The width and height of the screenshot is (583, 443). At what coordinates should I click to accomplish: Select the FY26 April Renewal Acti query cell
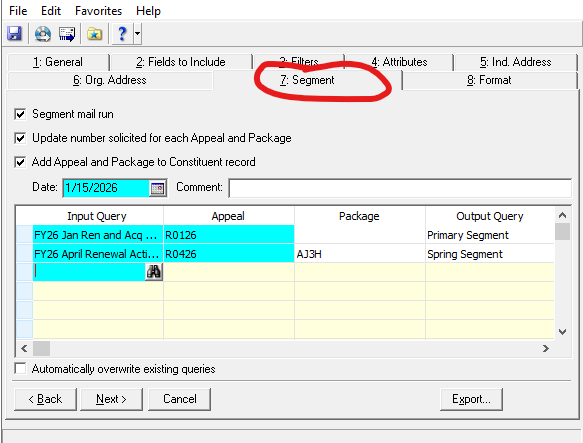click(98, 254)
